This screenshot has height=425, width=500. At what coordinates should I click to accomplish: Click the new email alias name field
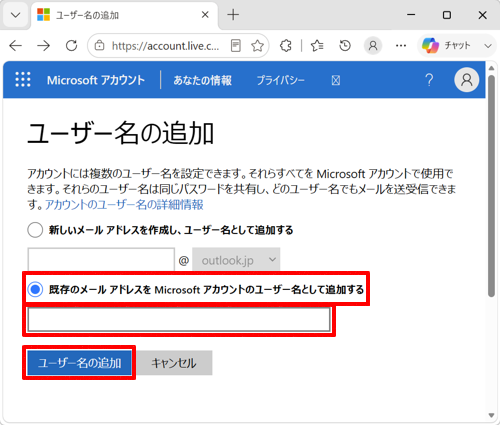(101, 259)
